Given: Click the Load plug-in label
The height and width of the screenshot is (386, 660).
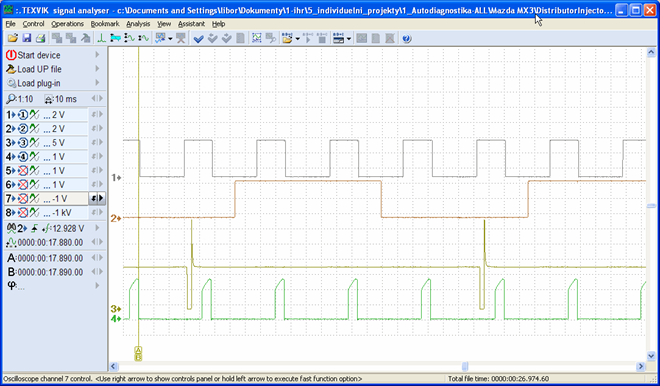Looking at the screenshot, I should point(39,83).
